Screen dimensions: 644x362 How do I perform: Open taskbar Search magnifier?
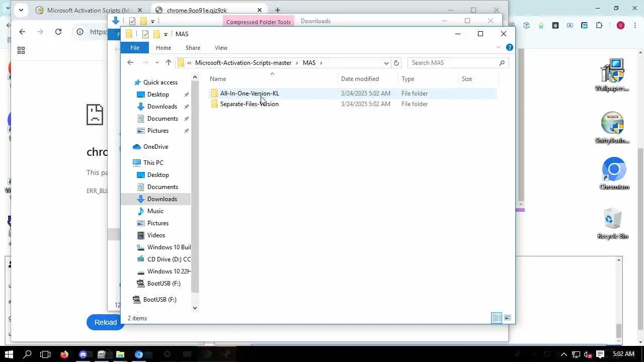[x=27, y=354]
